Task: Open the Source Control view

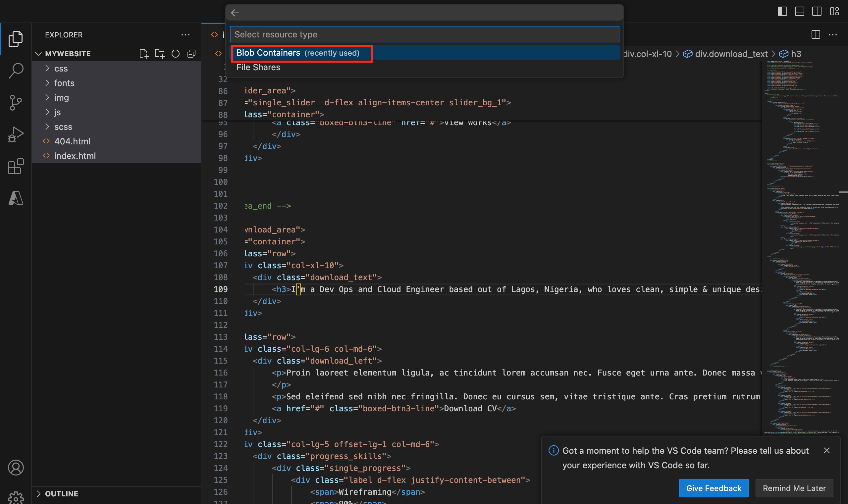Action: point(16,102)
